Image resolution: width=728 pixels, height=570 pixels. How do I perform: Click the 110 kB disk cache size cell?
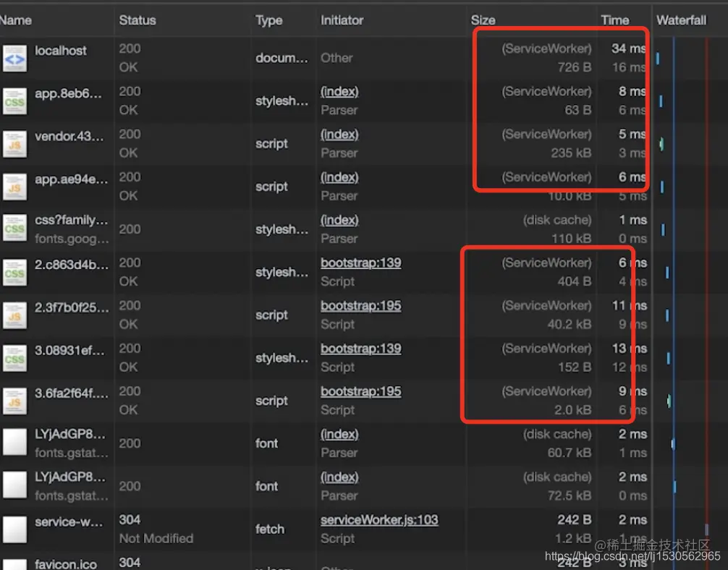(x=571, y=239)
